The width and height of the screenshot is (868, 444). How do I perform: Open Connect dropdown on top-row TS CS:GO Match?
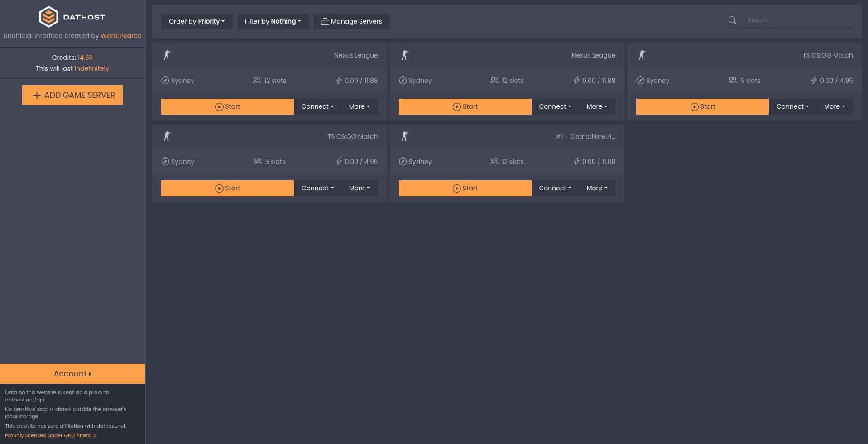(793, 106)
